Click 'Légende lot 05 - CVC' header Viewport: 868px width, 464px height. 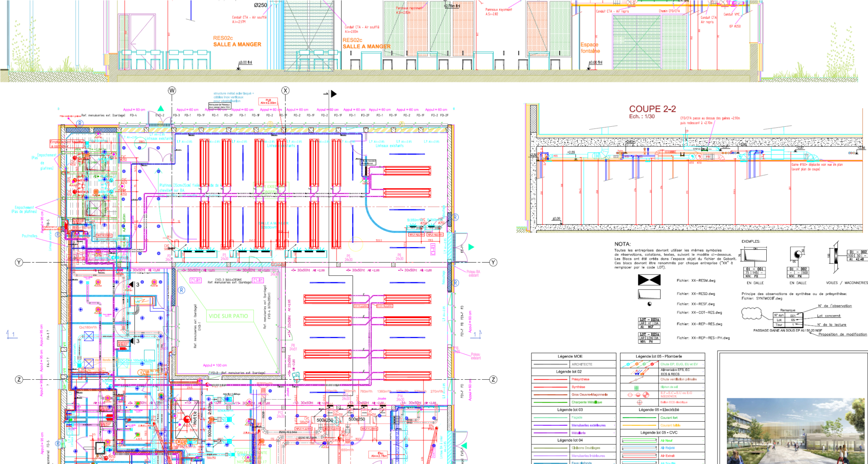pos(659,433)
